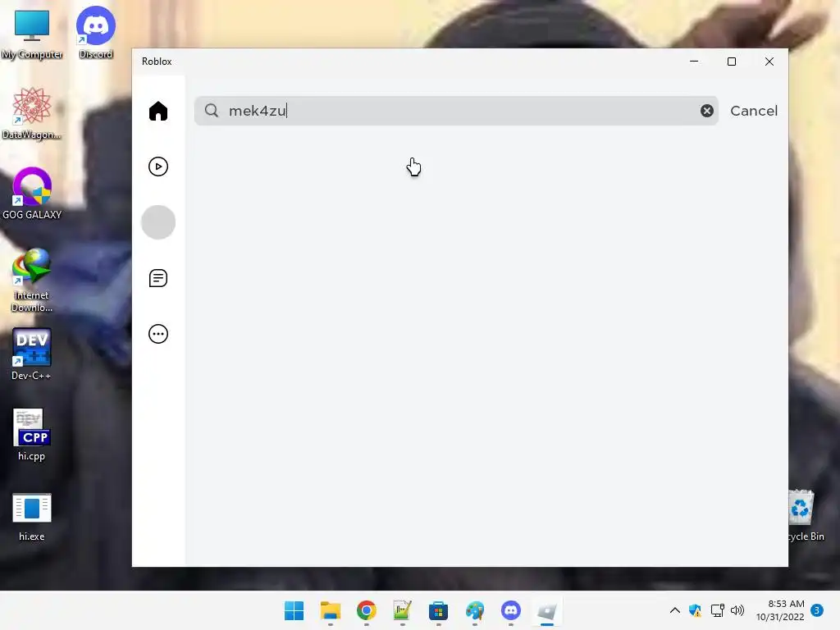
Task: Open the notification badge showing 3
Action: coord(817,610)
